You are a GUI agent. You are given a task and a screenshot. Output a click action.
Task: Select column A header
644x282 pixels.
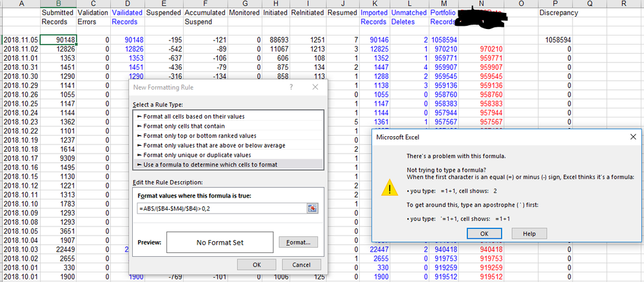click(21, 4)
